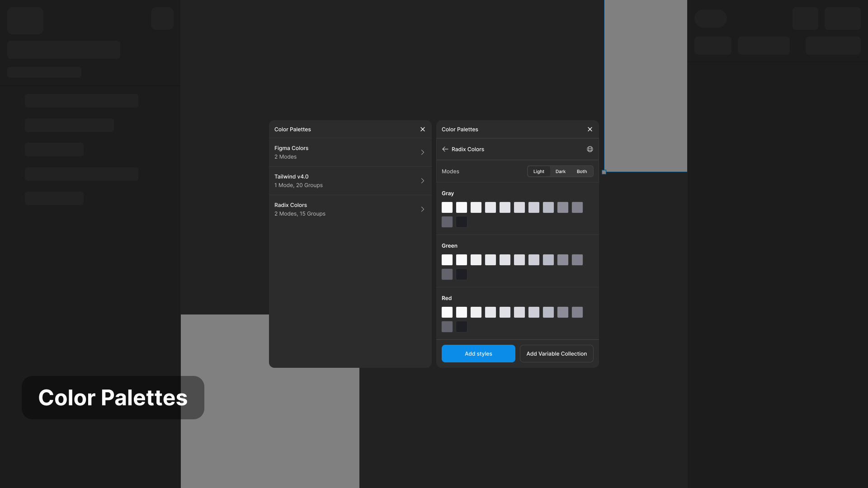The height and width of the screenshot is (488, 868).
Task: Choose the Both modes option
Action: [x=582, y=172]
